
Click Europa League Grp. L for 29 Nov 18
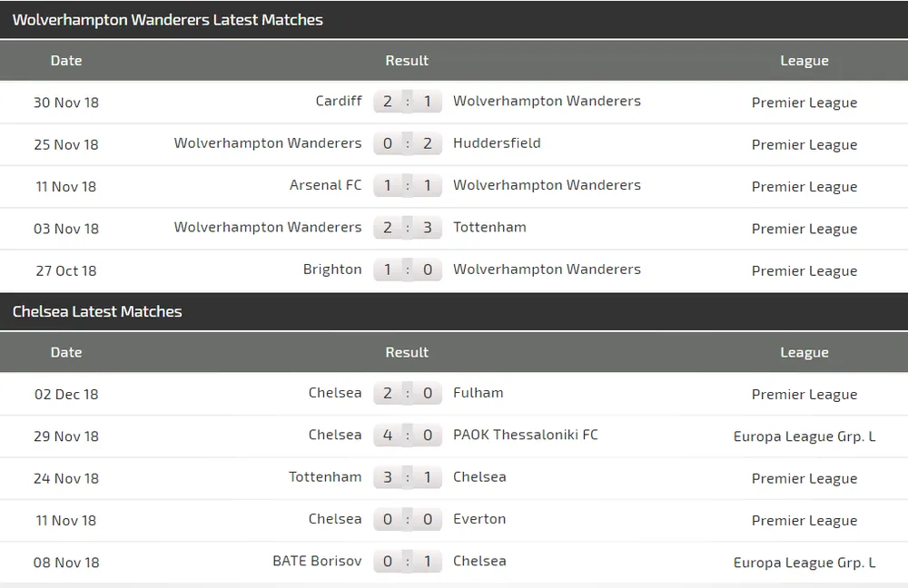click(804, 436)
